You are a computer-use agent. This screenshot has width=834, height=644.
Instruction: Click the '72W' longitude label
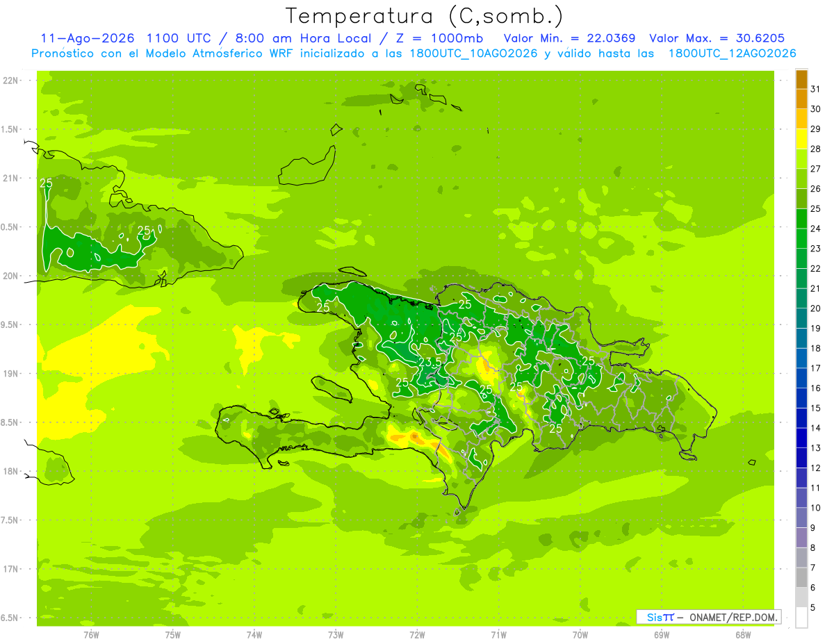[x=418, y=635]
